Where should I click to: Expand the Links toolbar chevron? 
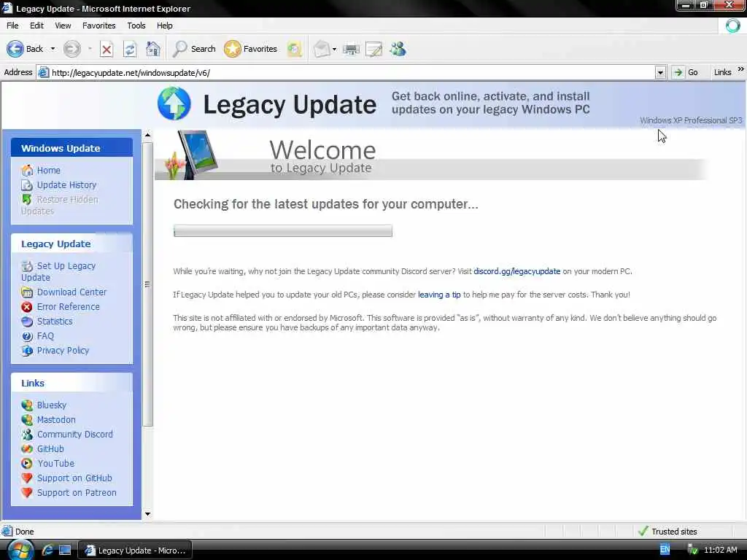[x=740, y=69]
